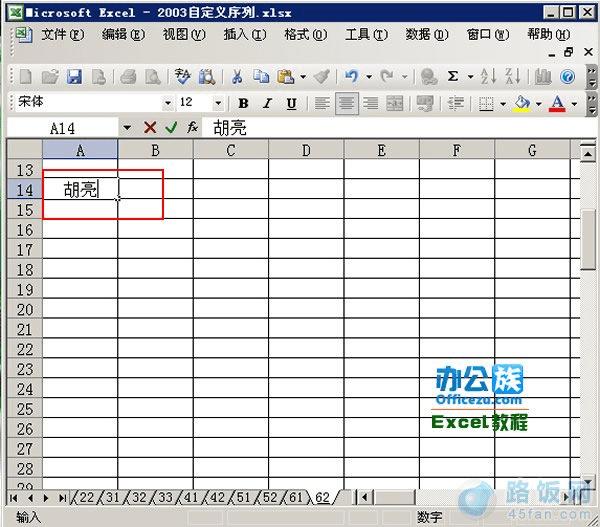Toggle Center alignment
The height and width of the screenshot is (527, 600).
(x=347, y=103)
